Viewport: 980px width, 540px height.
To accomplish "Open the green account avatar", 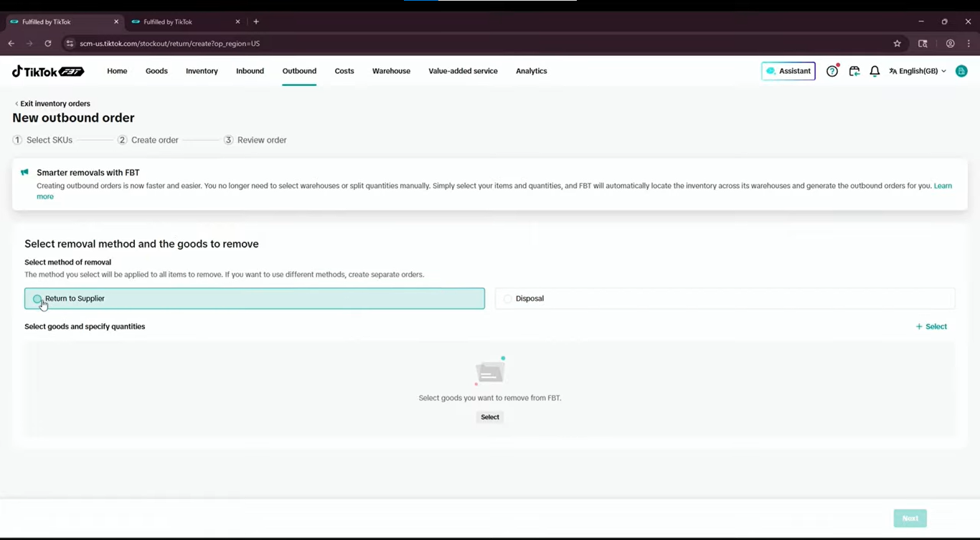I will tap(961, 71).
